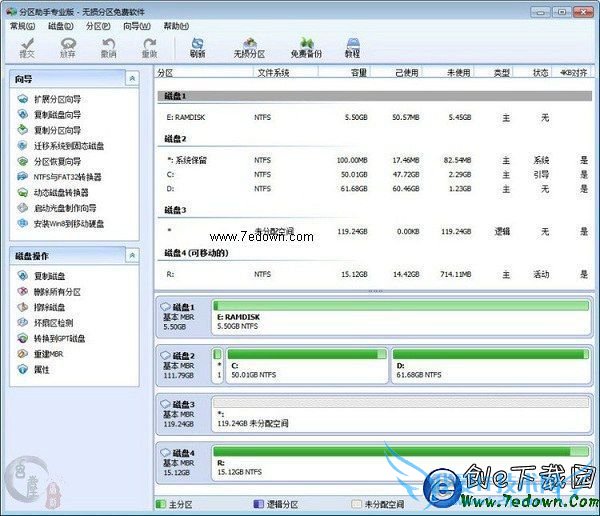Open 动态磁盘转换器
Screen dimensions: 600x516
pos(53,193)
